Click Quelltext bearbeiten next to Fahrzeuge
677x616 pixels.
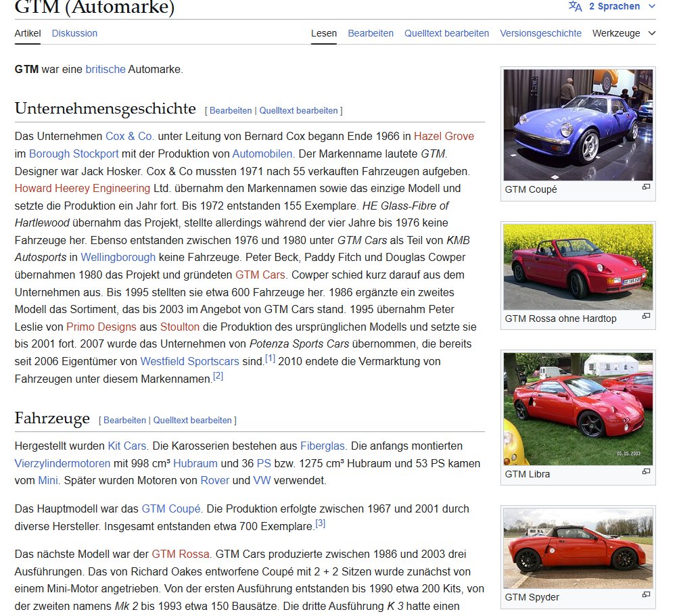[x=192, y=420]
